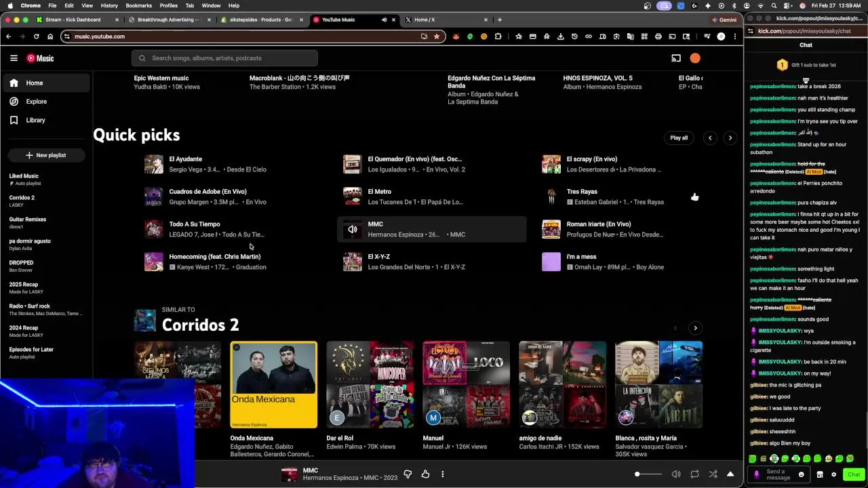Go back in Chrome
The image size is (868, 488).
pos(8,37)
